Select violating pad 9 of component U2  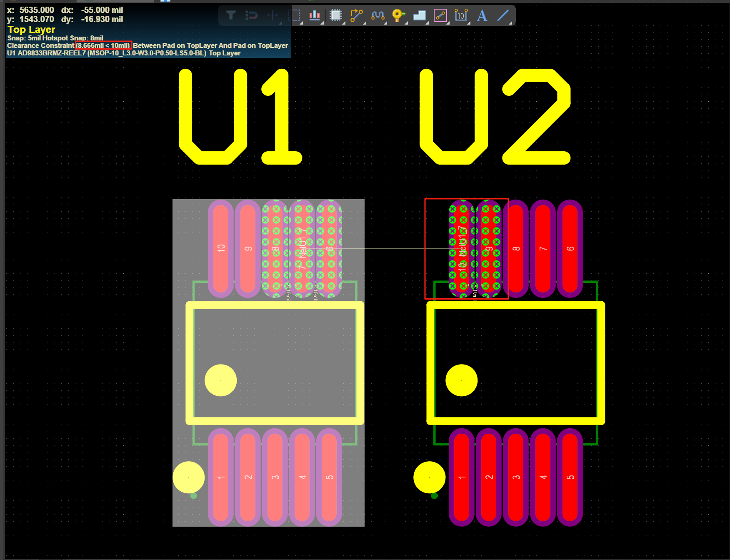(x=489, y=249)
